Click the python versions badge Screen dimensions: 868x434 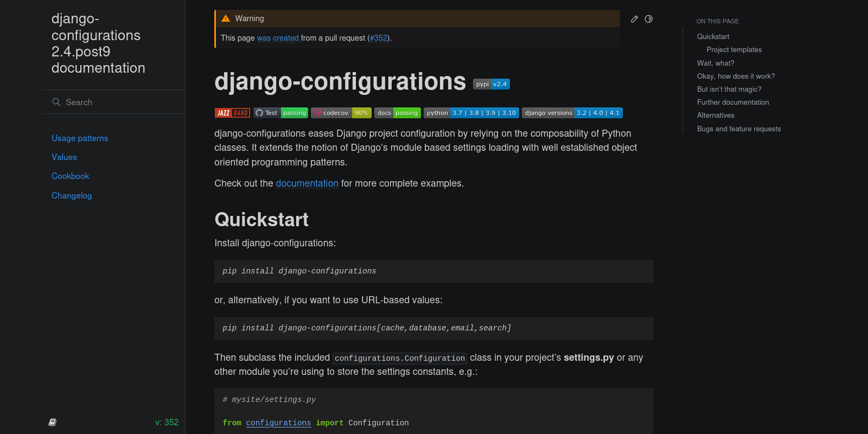click(x=471, y=113)
